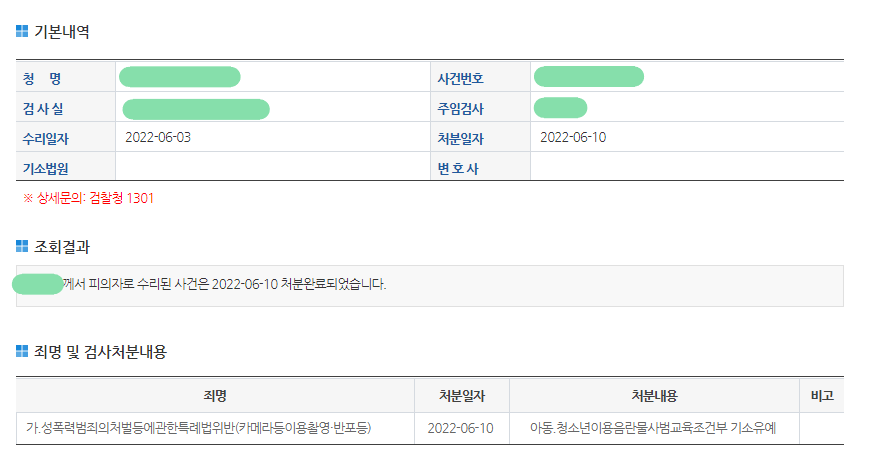Click the 비고 column header

pos(822,395)
